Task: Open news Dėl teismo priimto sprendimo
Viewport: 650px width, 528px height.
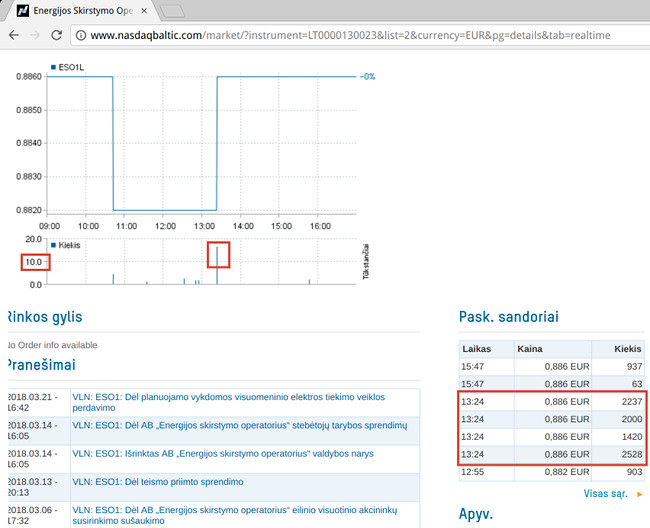Action: [x=158, y=482]
